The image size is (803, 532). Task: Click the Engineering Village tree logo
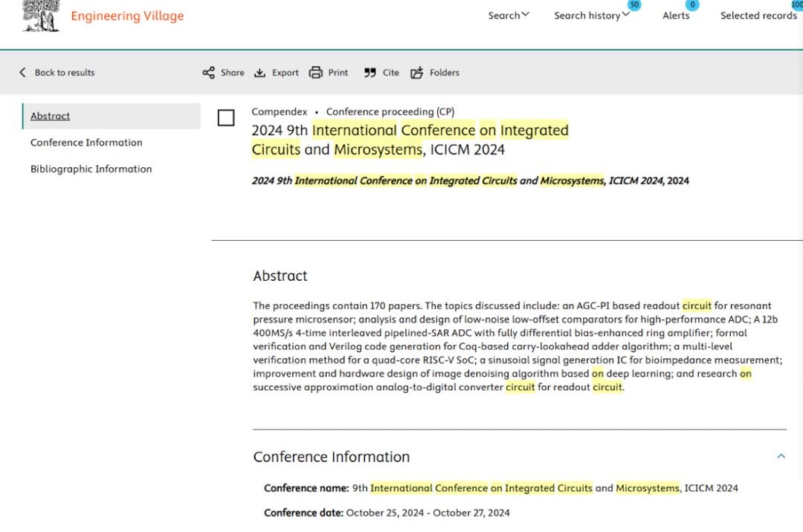tap(41, 16)
